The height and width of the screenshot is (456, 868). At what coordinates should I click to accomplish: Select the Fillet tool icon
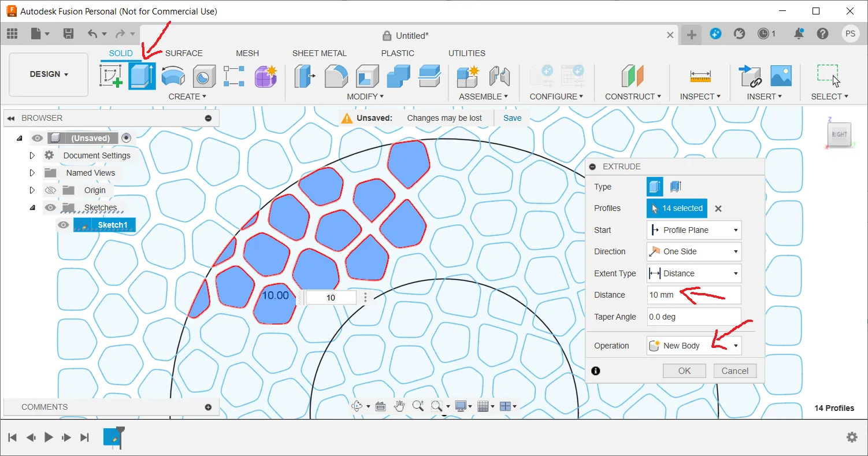(x=336, y=76)
